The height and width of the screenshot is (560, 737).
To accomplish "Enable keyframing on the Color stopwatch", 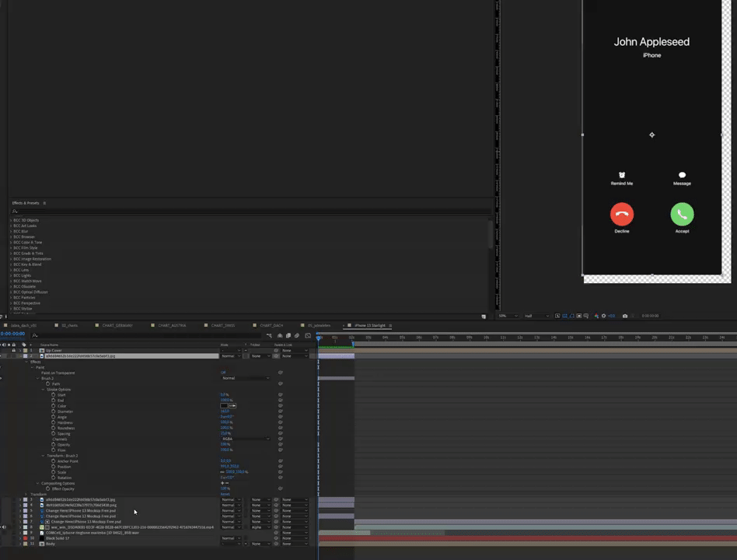I will 54,406.
